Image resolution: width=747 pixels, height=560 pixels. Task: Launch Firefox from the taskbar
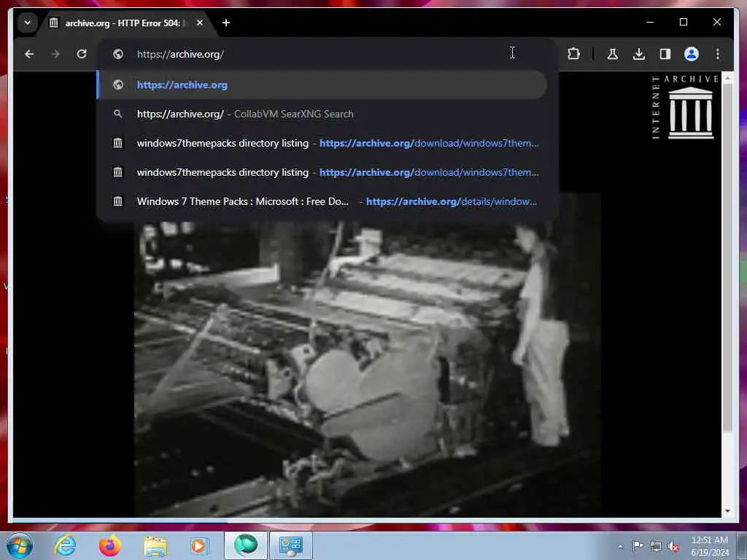point(110,545)
